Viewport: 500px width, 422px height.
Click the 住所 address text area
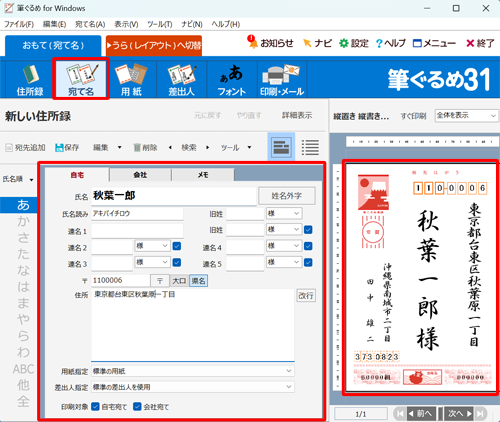click(193, 325)
